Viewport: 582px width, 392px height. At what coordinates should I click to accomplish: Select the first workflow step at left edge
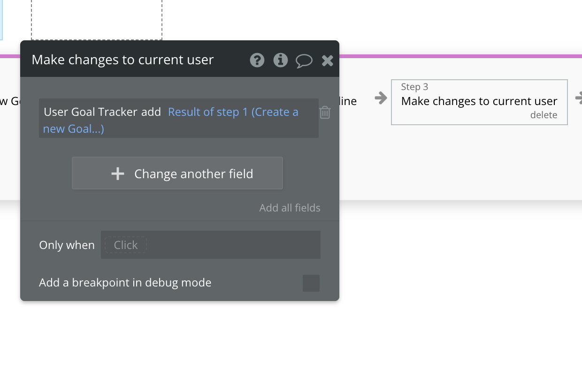pyautogui.click(x=9, y=101)
